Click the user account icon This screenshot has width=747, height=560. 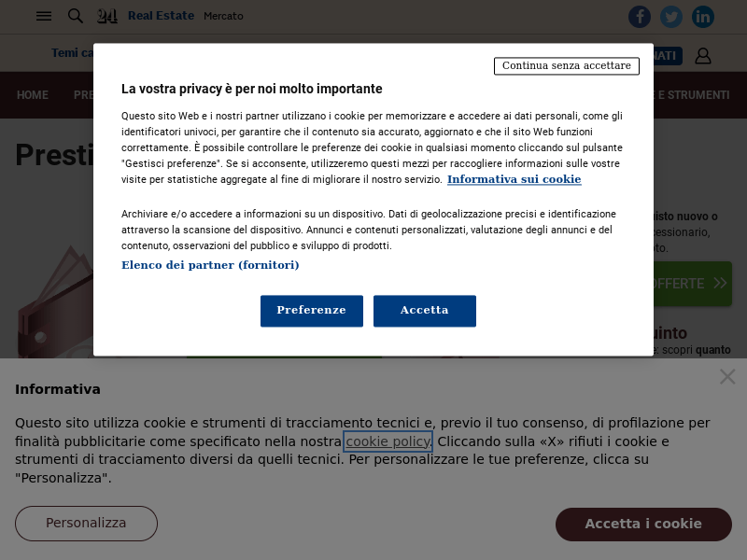pyautogui.click(x=703, y=56)
